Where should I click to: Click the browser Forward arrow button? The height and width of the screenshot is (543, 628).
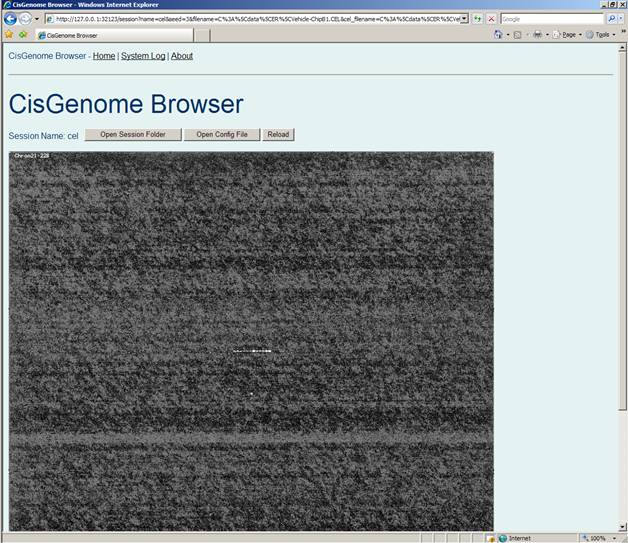pyautogui.click(x=25, y=18)
